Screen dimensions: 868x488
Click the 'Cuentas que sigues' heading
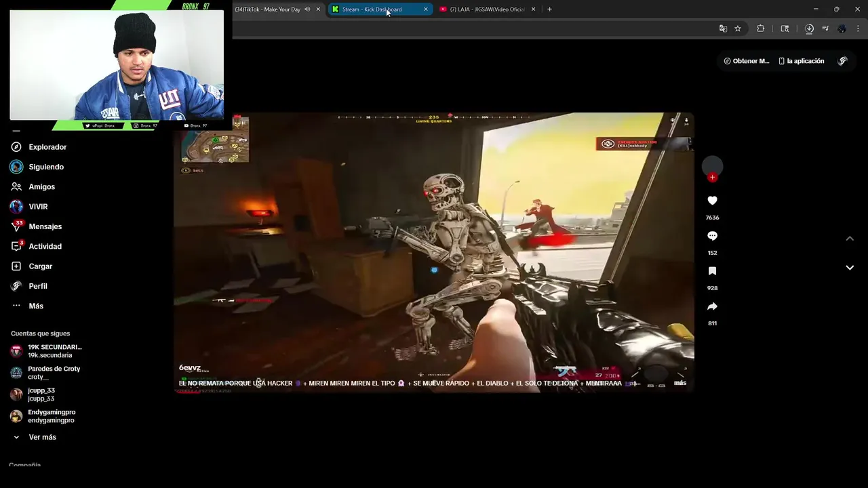point(40,333)
